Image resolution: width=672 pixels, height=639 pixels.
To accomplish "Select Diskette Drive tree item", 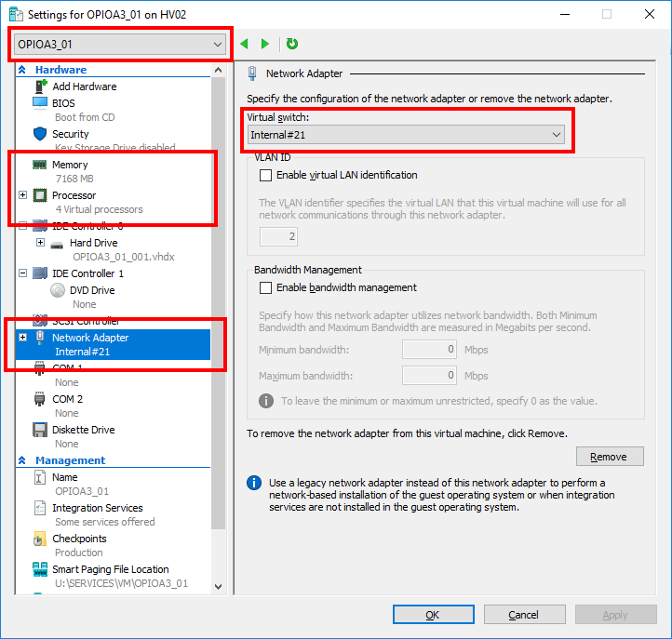I will point(114,436).
